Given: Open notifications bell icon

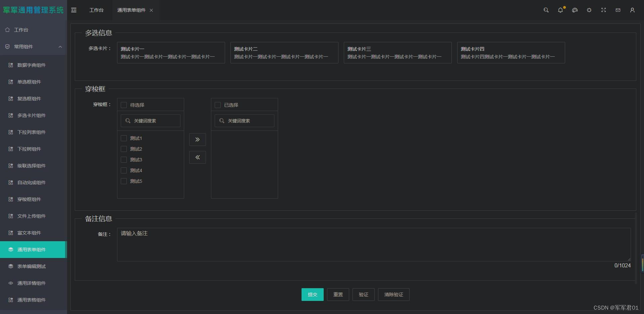Looking at the screenshot, I should coord(560,10).
